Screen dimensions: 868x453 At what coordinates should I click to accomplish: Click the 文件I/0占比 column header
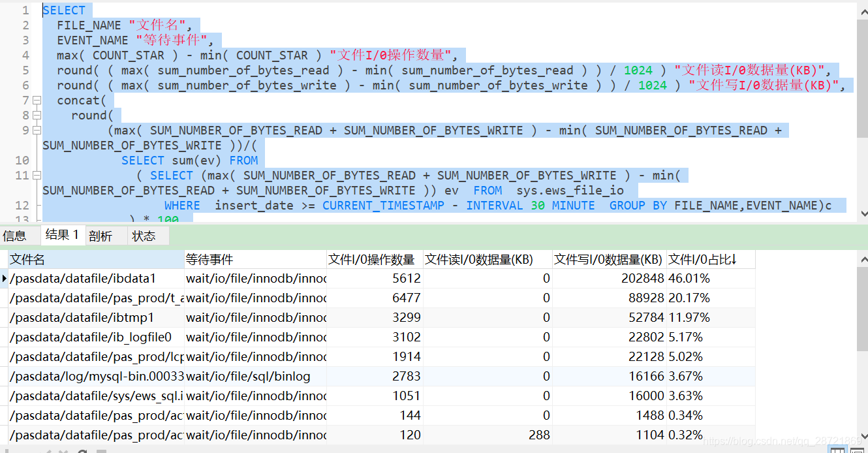[x=711, y=259]
